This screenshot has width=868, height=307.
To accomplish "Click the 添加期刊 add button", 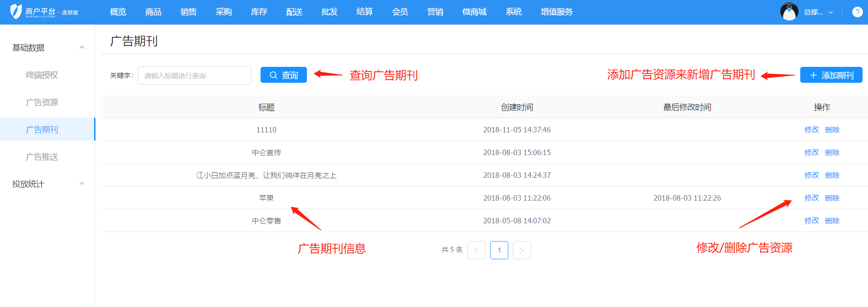I will point(831,75).
